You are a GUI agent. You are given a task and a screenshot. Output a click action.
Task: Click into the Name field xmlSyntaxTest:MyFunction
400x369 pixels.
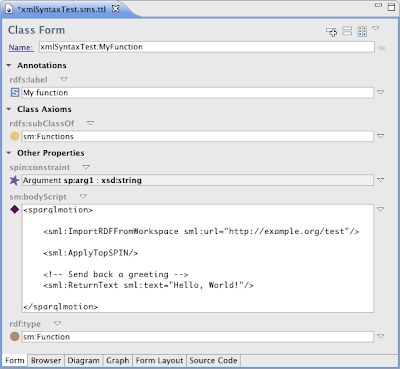pyautogui.click(x=207, y=47)
